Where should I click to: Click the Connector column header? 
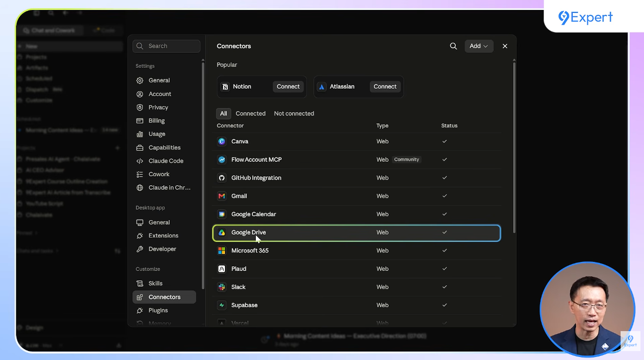[230, 125]
